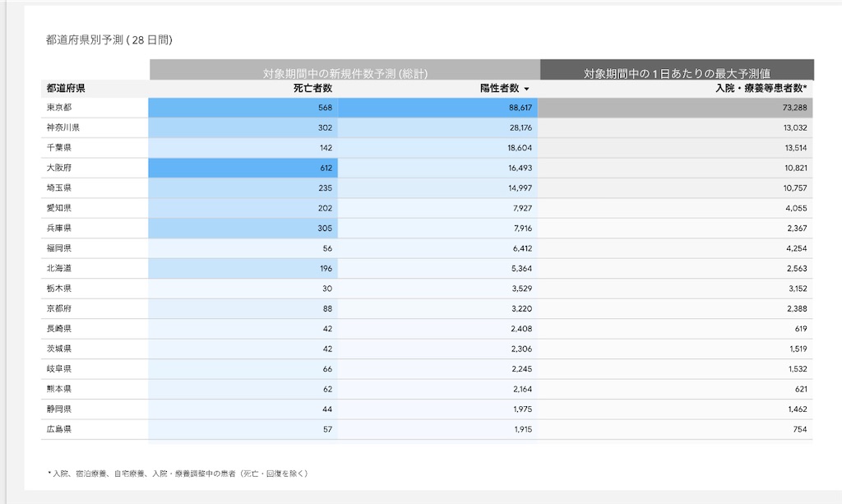Click the 対象期間中の新規件数予測 (総計) header band
Screen dimensions: 842x504
tap(345, 71)
